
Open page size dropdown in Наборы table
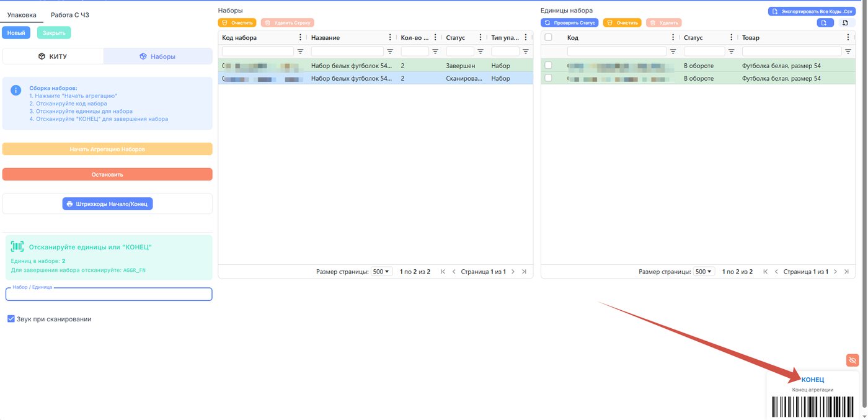tap(381, 272)
